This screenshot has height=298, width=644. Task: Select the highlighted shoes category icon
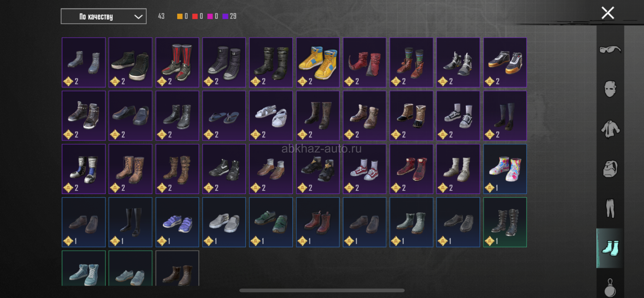tap(610, 248)
